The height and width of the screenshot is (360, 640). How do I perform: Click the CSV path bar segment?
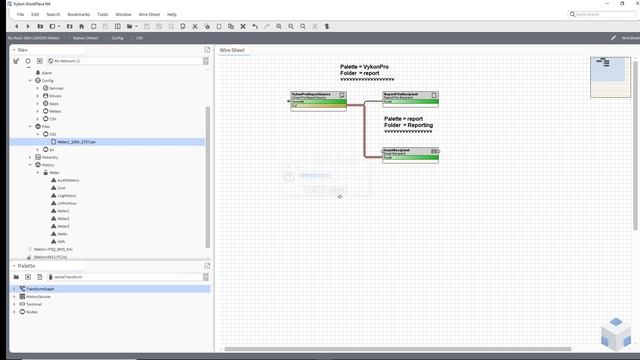pyautogui.click(x=140, y=38)
